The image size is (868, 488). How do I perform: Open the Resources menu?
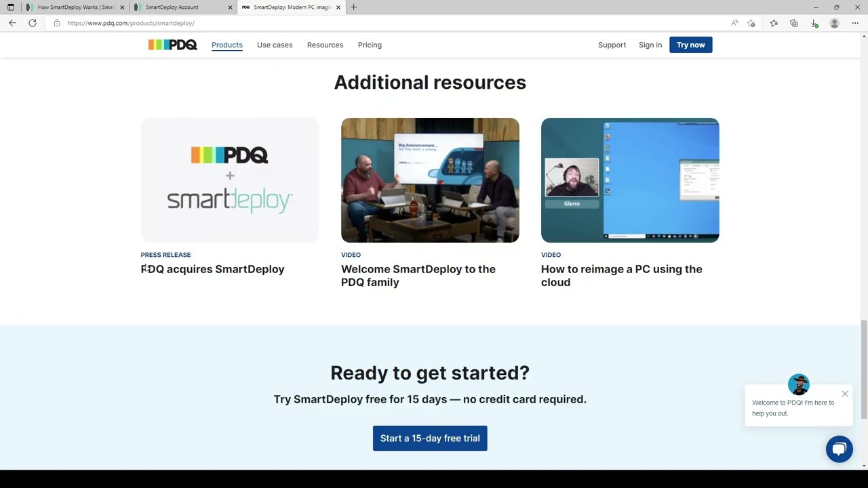click(x=325, y=45)
